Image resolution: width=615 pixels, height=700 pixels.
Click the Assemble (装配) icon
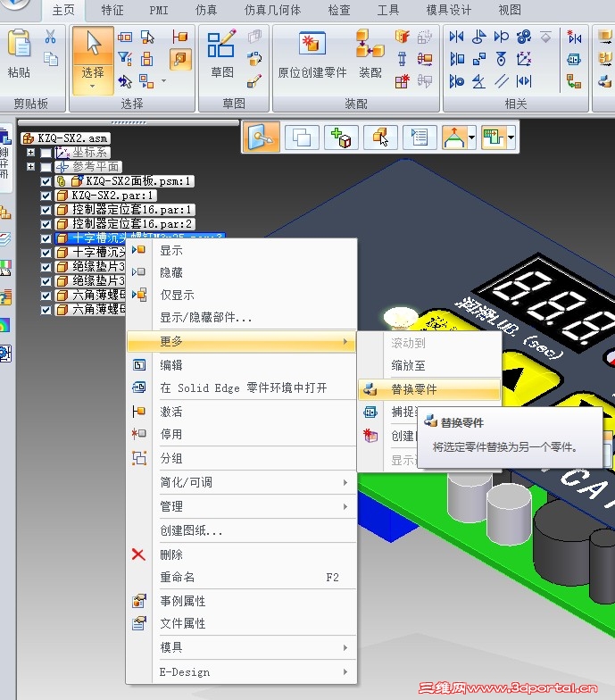pyautogui.click(x=370, y=44)
